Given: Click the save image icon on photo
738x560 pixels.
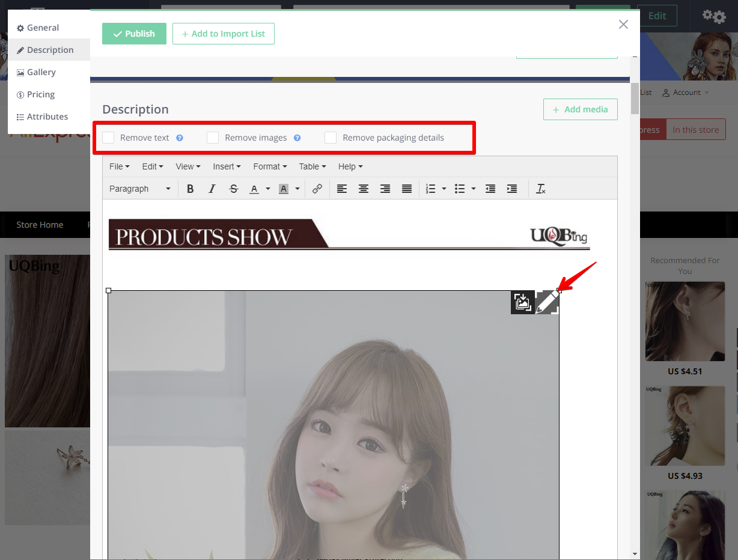Looking at the screenshot, I should click(523, 302).
